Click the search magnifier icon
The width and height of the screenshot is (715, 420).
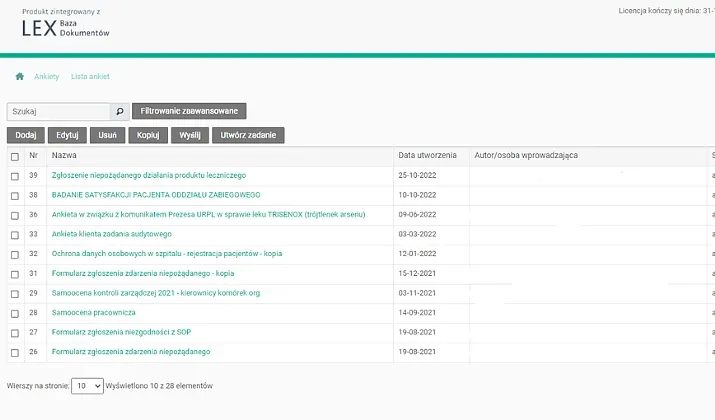(119, 111)
